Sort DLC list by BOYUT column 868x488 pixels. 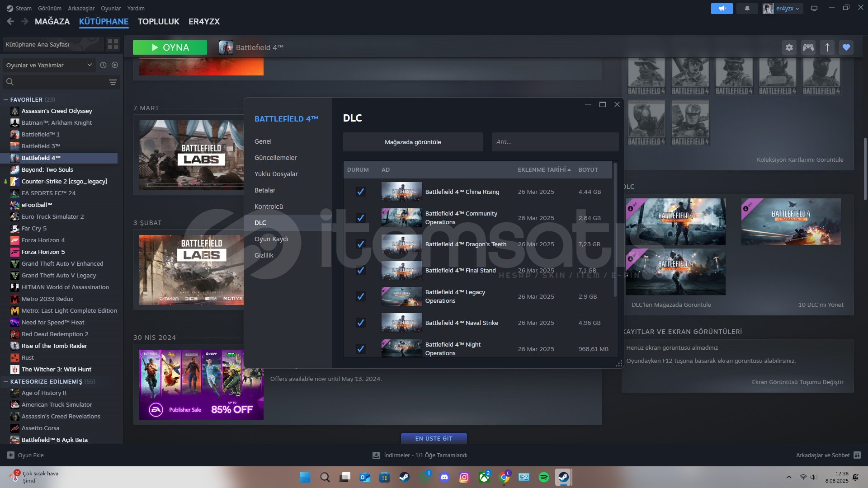pos(588,169)
